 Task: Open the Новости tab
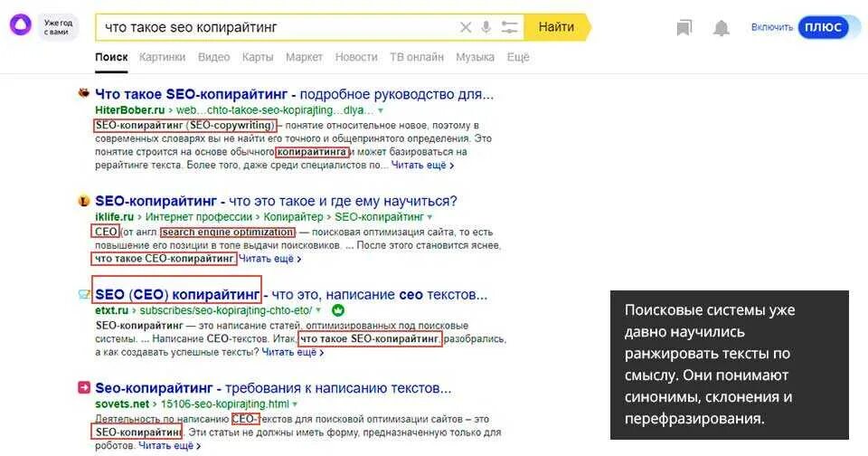[356, 57]
